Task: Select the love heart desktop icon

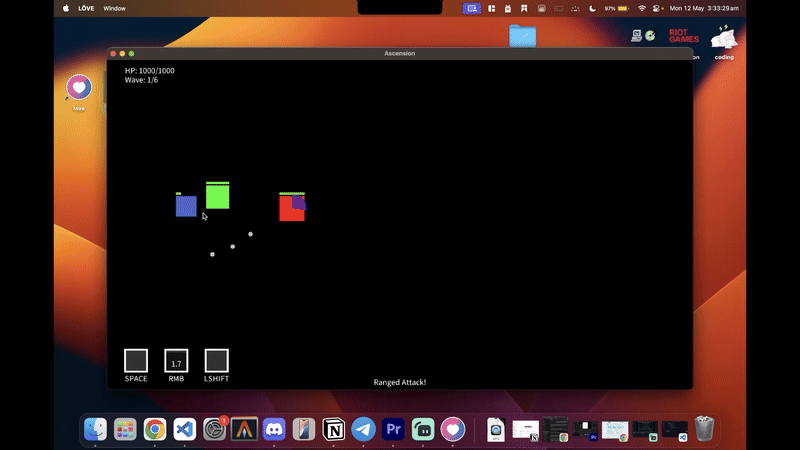Action: tap(79, 89)
